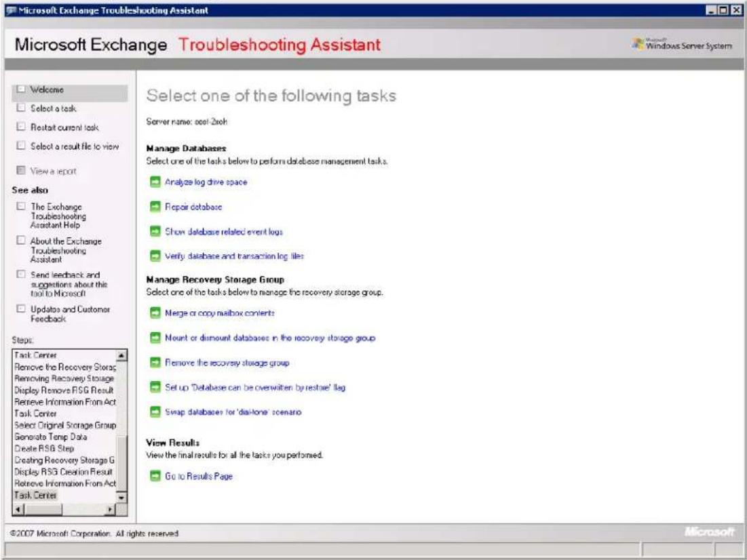Click green arrow beside Go to Results Page
The height and width of the screenshot is (560, 747).
click(x=155, y=476)
